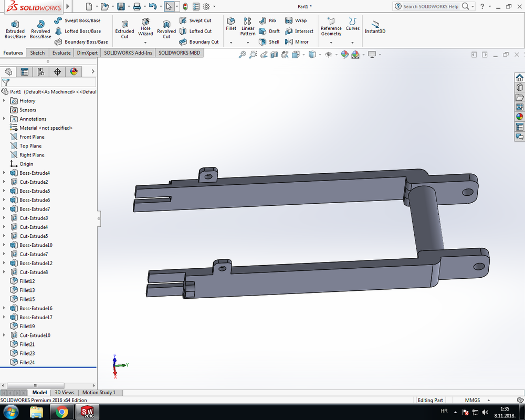Open the Curves dropdown arrow

click(x=353, y=43)
